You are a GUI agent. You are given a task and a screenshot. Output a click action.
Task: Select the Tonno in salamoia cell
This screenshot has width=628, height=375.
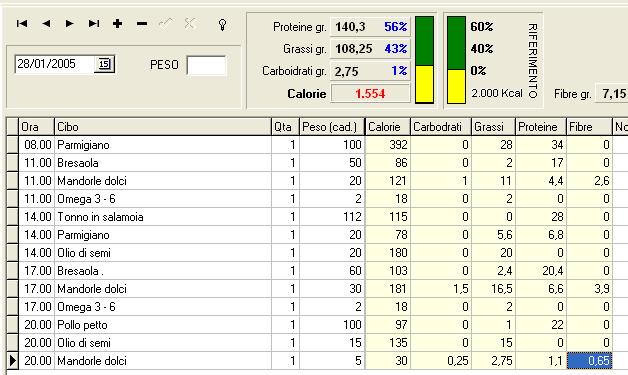point(163,217)
